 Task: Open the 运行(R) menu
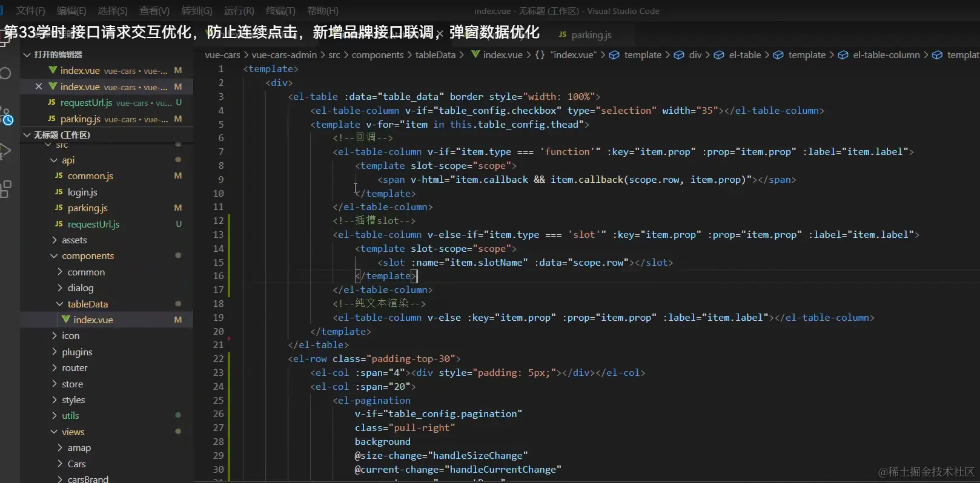coord(239,11)
